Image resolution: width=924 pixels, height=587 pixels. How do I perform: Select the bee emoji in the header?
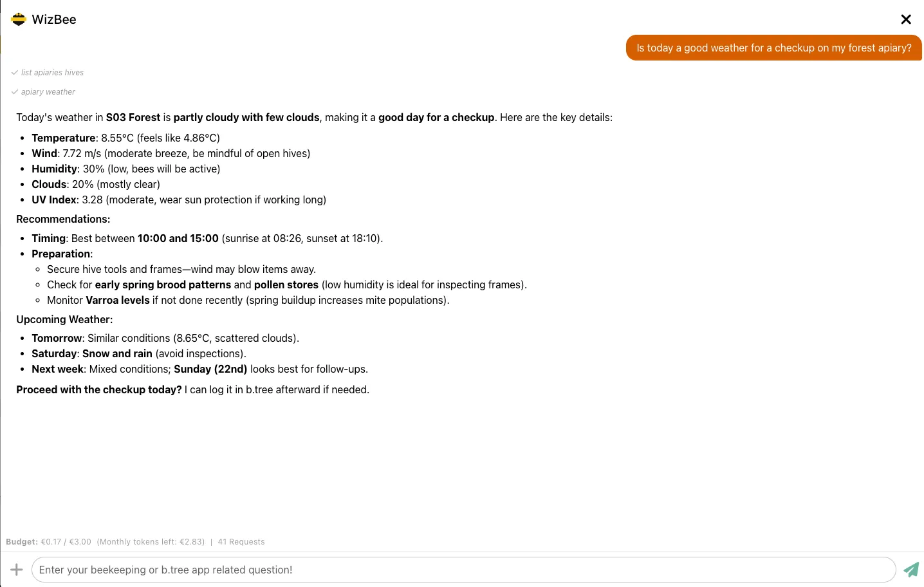(18, 19)
